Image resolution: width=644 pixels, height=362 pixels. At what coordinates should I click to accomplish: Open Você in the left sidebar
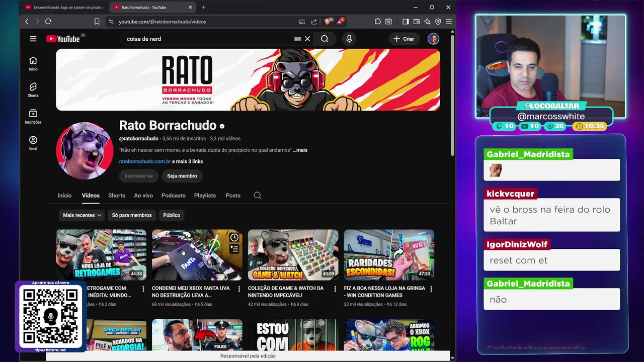[x=33, y=143]
